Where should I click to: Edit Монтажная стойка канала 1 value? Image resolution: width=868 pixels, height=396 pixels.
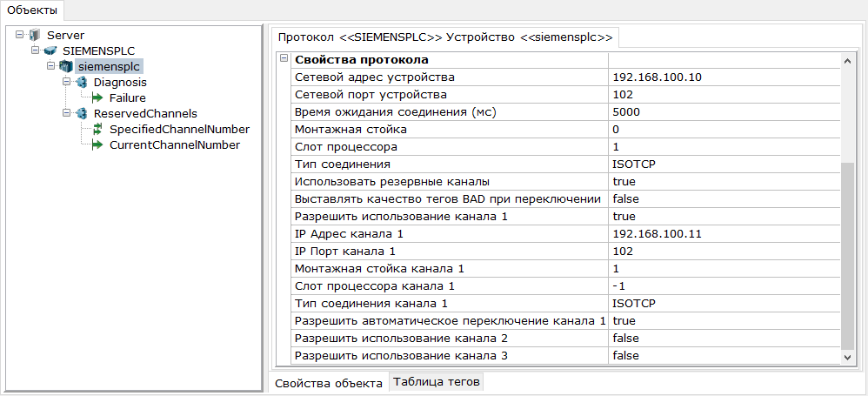pos(724,269)
